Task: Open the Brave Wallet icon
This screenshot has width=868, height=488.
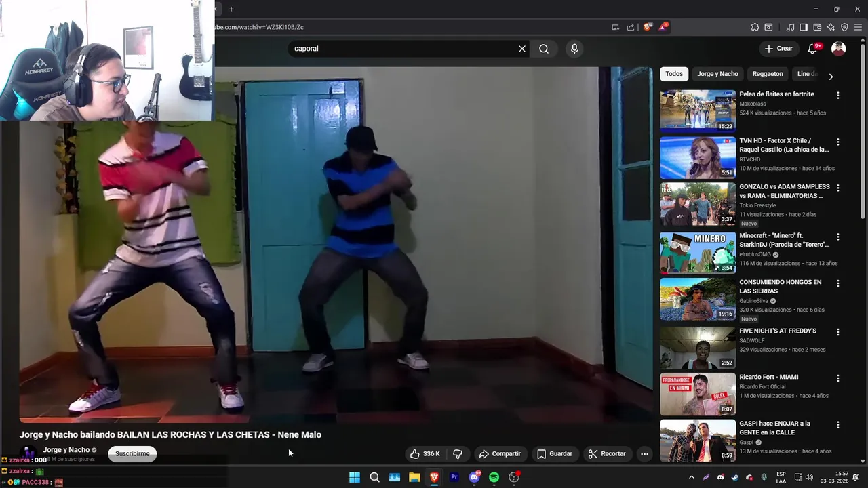Action: point(817,27)
